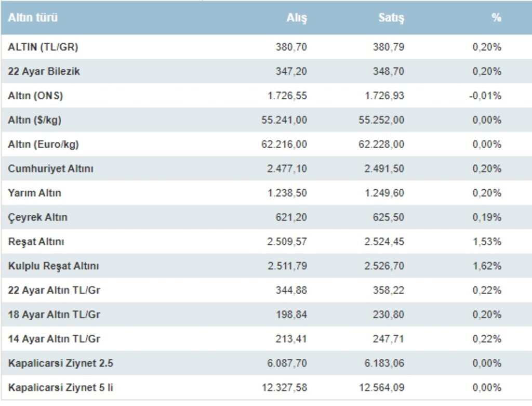Open the ALTIN (TL/GR) row link
The height and width of the screenshot is (406, 532).
(x=43, y=47)
